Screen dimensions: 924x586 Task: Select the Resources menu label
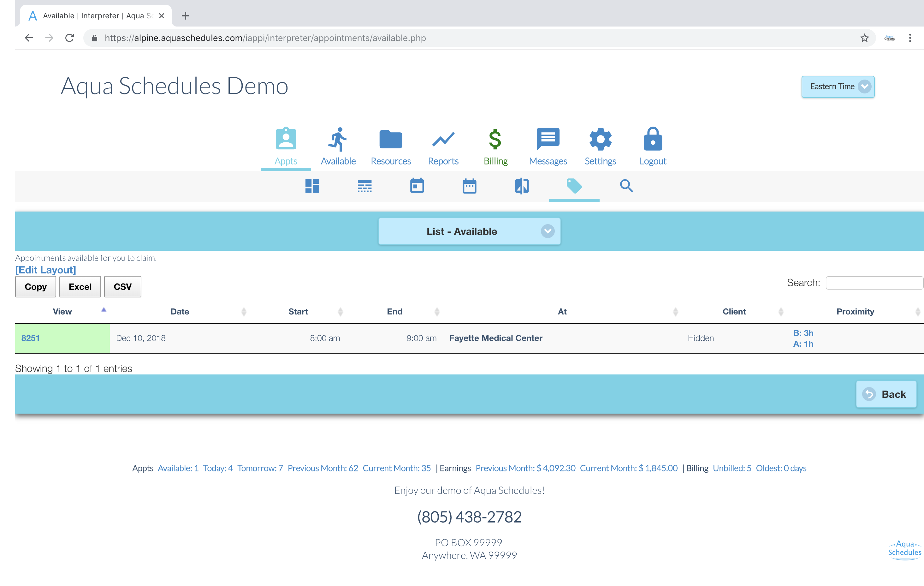tap(391, 161)
